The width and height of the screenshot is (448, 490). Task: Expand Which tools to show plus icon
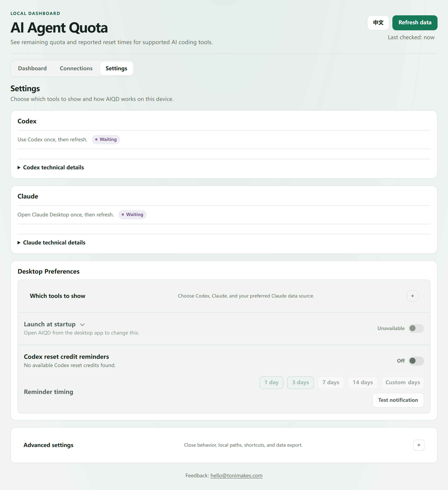pyautogui.click(x=412, y=296)
